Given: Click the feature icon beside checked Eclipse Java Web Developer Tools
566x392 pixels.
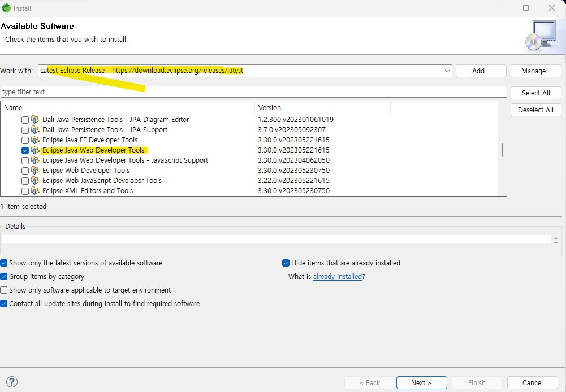Looking at the screenshot, I should (x=35, y=150).
